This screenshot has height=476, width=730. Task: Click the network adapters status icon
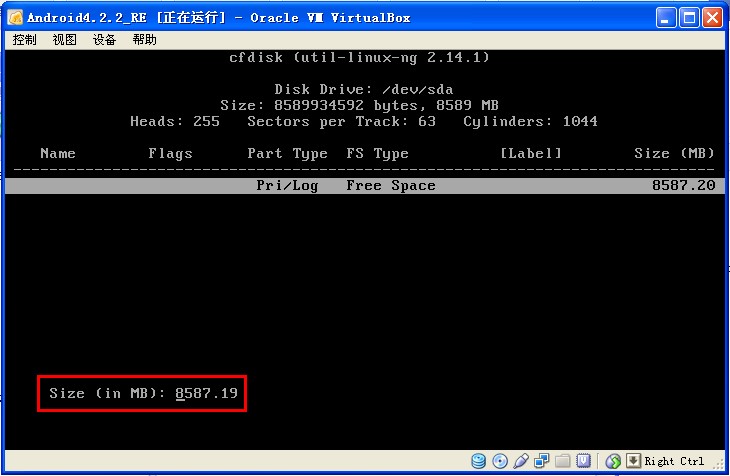[x=541, y=461]
